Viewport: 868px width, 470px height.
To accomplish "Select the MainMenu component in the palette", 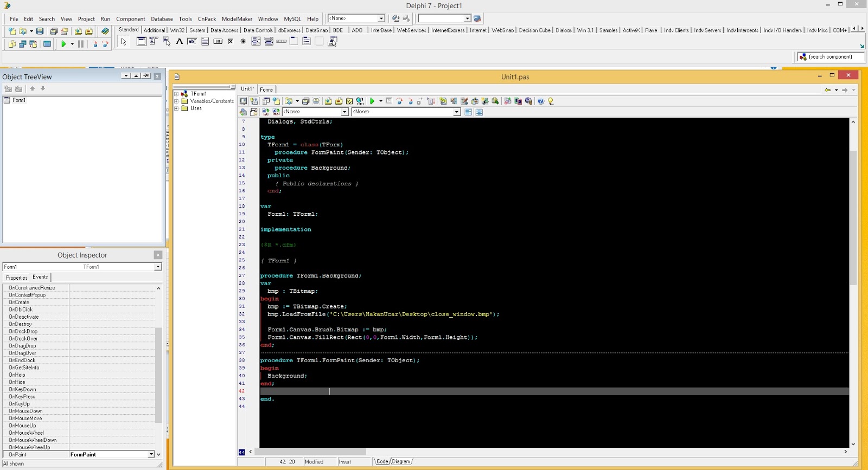I will 154,41.
